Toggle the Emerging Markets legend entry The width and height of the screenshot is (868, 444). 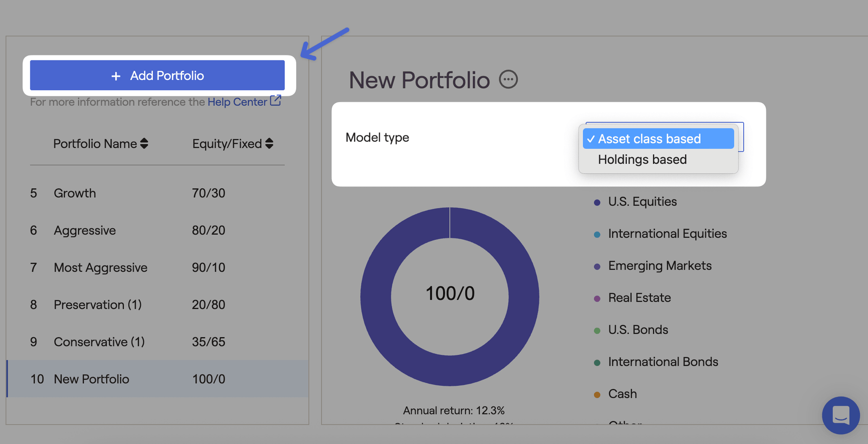click(x=660, y=266)
